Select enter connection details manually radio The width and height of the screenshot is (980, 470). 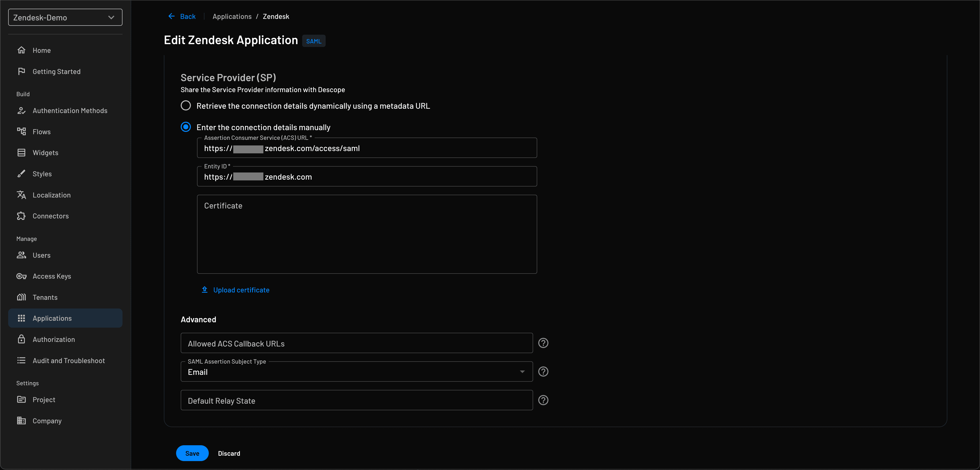click(x=186, y=127)
